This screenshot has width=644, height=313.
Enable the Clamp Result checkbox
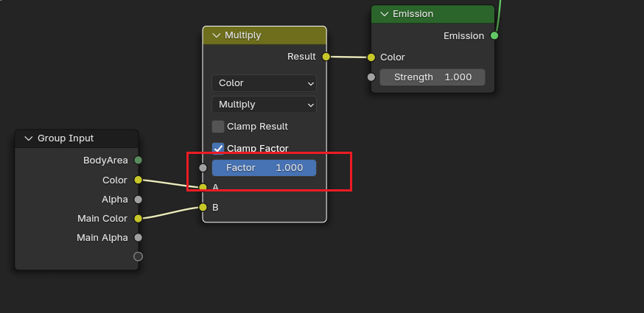point(218,127)
